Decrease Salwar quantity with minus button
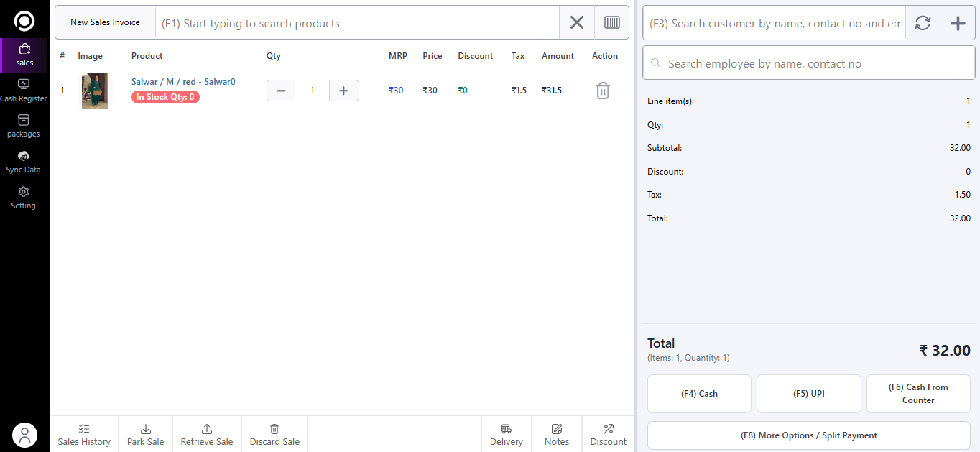The width and height of the screenshot is (980, 452). tap(281, 91)
